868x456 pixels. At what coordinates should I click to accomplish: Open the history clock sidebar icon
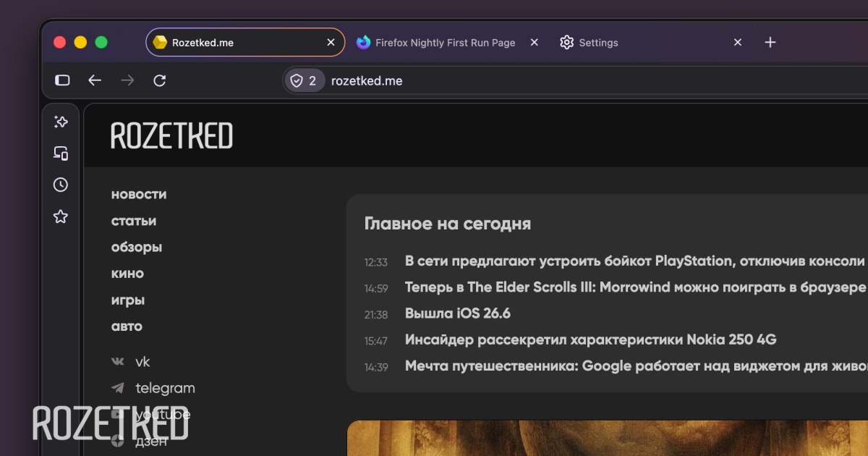pyautogui.click(x=61, y=185)
